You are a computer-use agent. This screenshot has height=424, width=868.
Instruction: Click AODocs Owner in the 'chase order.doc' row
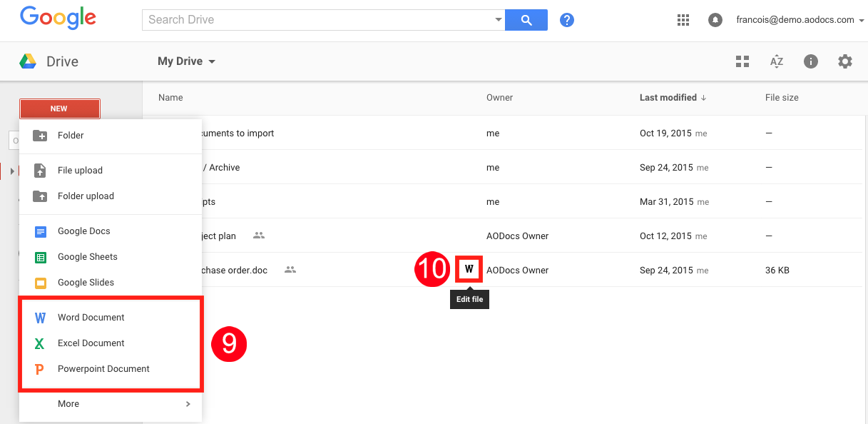click(x=517, y=271)
